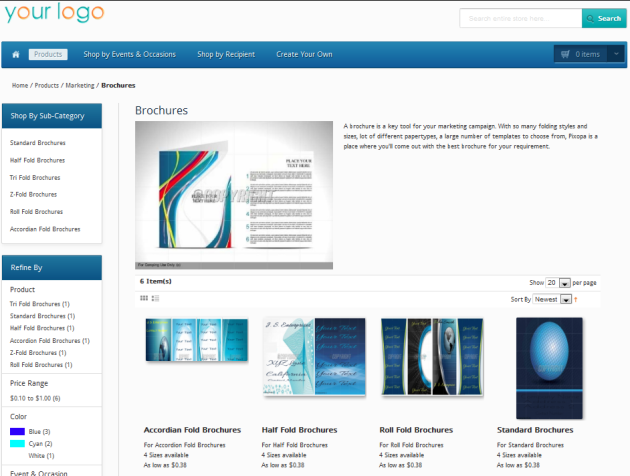Expand the cart dropdown arrow
Screen dimensions: 630x476
[616, 54]
